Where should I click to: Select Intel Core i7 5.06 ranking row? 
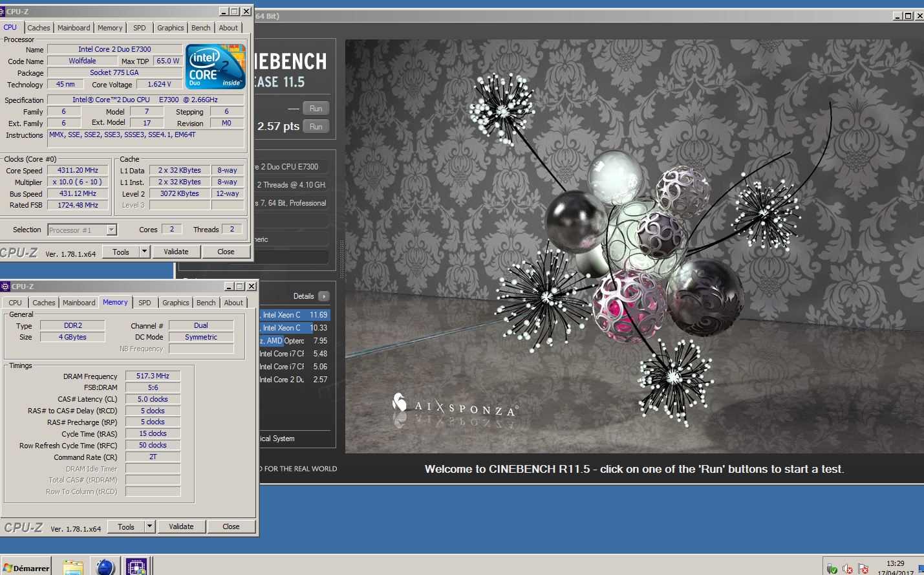point(295,367)
